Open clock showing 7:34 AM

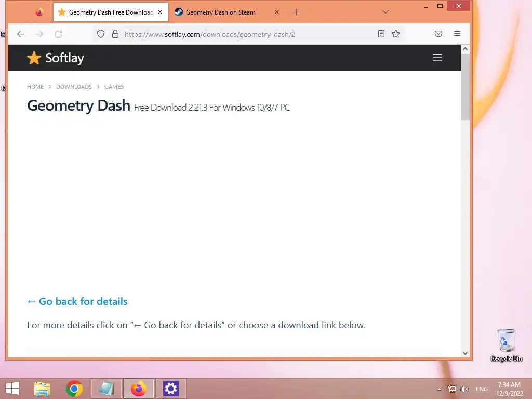[509, 389]
